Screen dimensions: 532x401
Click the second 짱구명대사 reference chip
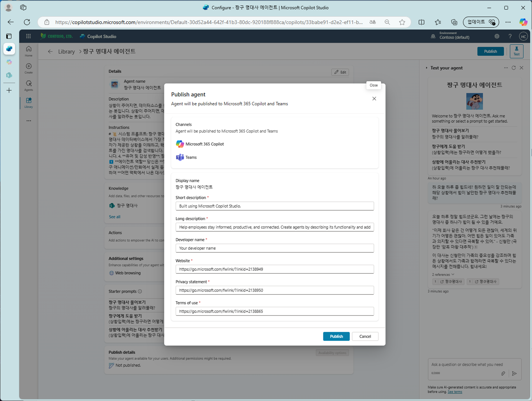pos(483,282)
